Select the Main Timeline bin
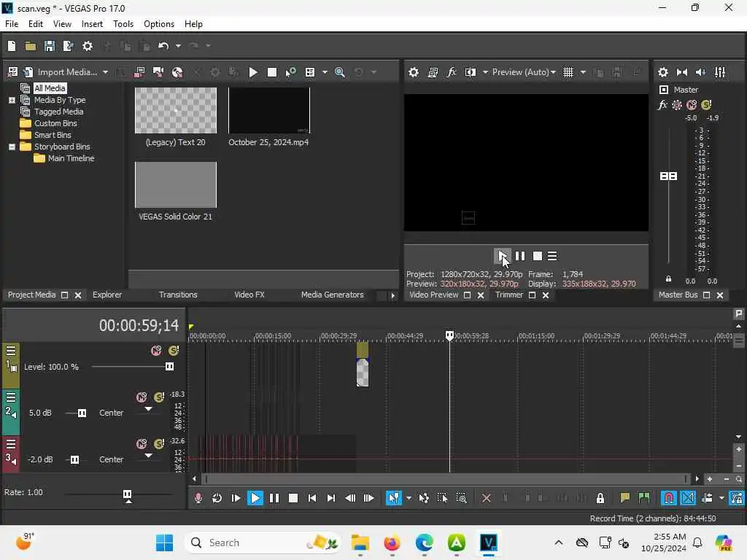This screenshot has width=747, height=560. coord(71,158)
